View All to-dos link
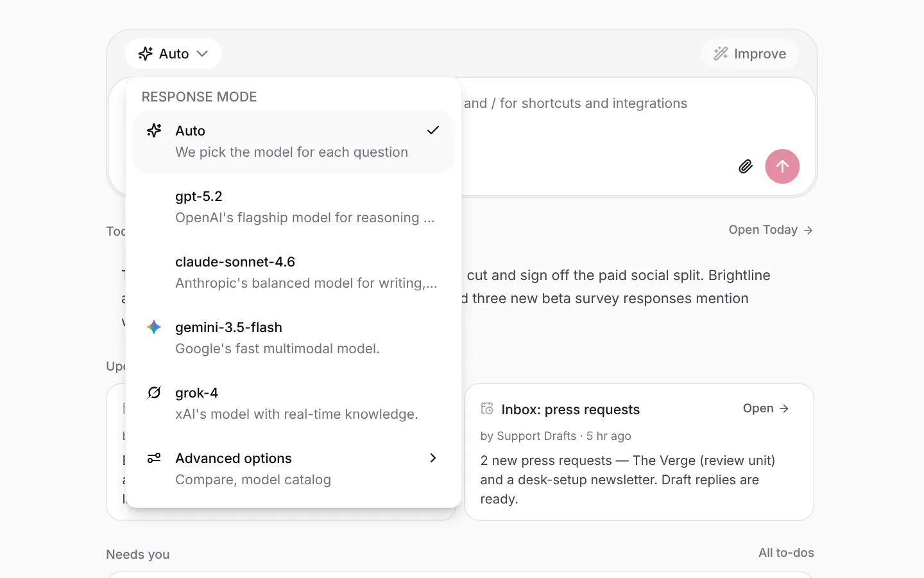Image resolution: width=924 pixels, height=578 pixels. click(x=786, y=553)
